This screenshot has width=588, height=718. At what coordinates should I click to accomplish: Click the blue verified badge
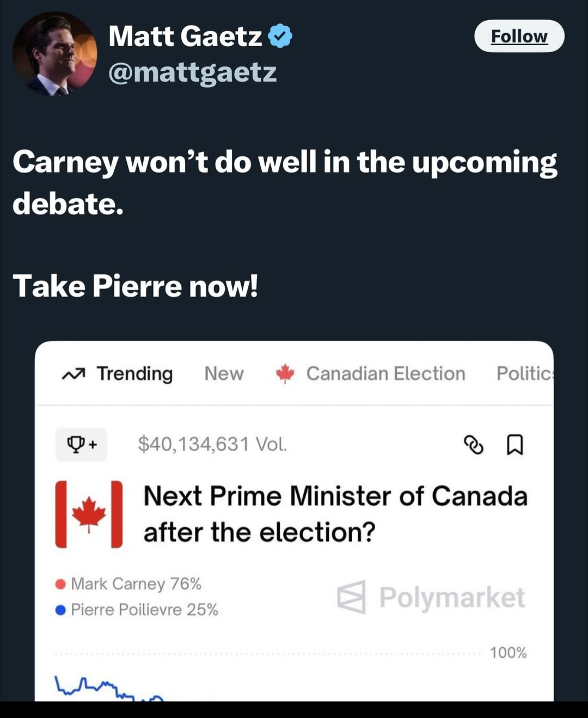pos(280,36)
